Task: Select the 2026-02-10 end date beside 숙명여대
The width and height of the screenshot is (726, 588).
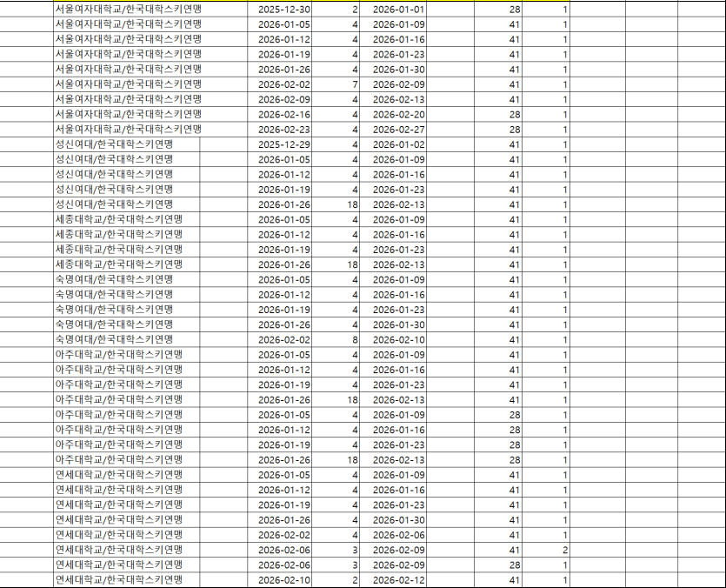Action: coord(396,341)
